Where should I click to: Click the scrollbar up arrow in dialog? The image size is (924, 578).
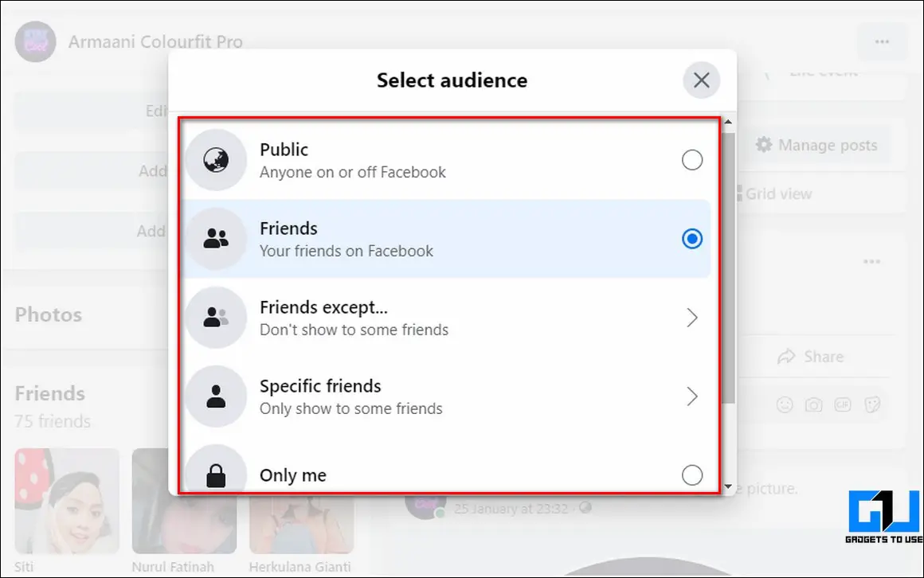click(x=728, y=122)
